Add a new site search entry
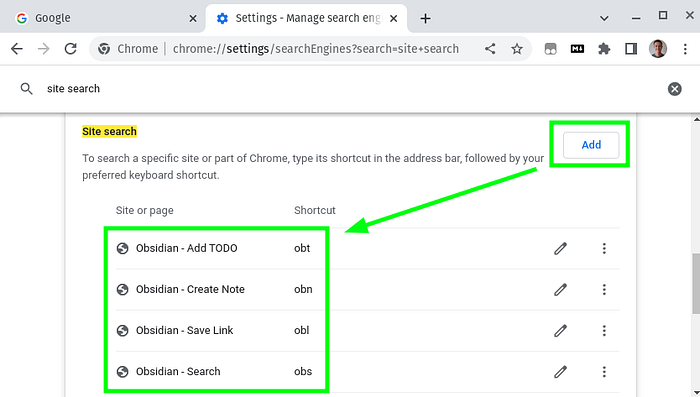This screenshot has height=397, width=700. tap(591, 145)
